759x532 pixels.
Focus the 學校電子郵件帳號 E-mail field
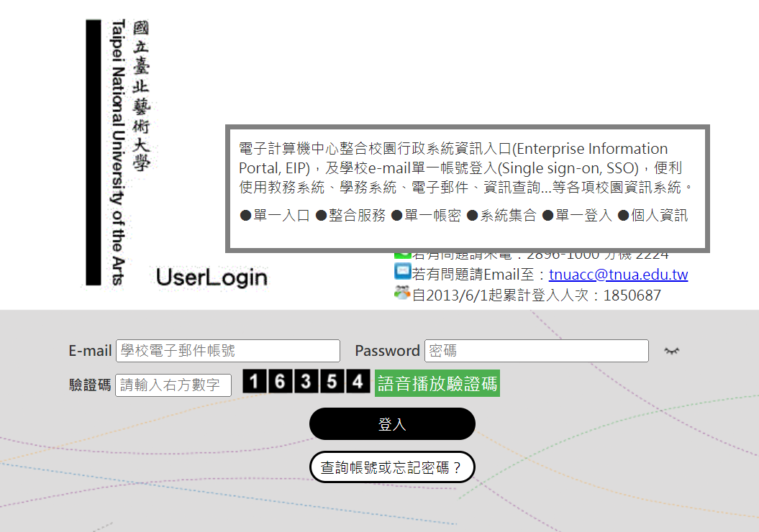click(227, 351)
